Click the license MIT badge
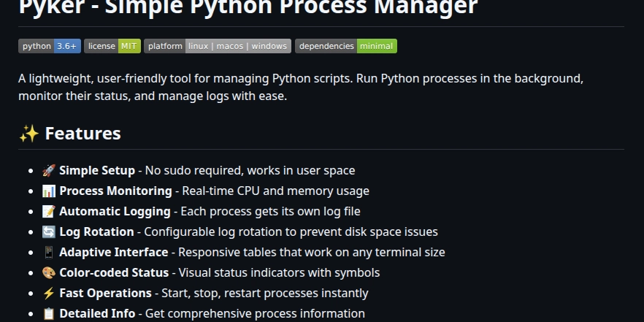 pos(112,46)
